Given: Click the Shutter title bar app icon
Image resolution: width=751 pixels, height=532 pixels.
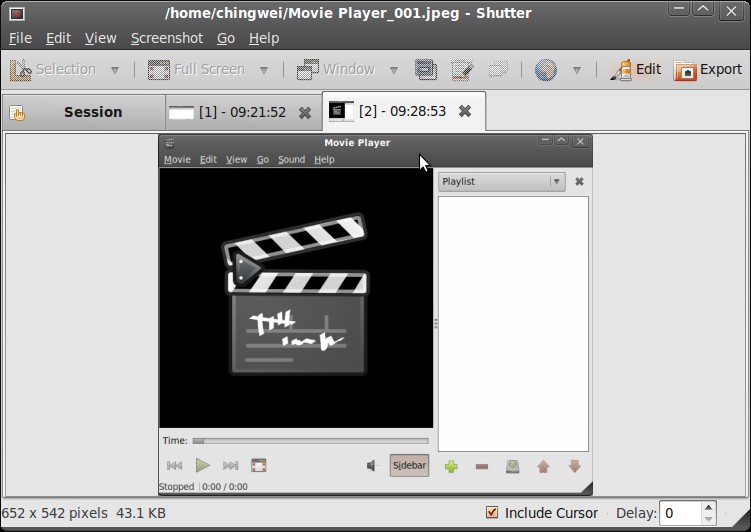Looking at the screenshot, I should [x=17, y=13].
